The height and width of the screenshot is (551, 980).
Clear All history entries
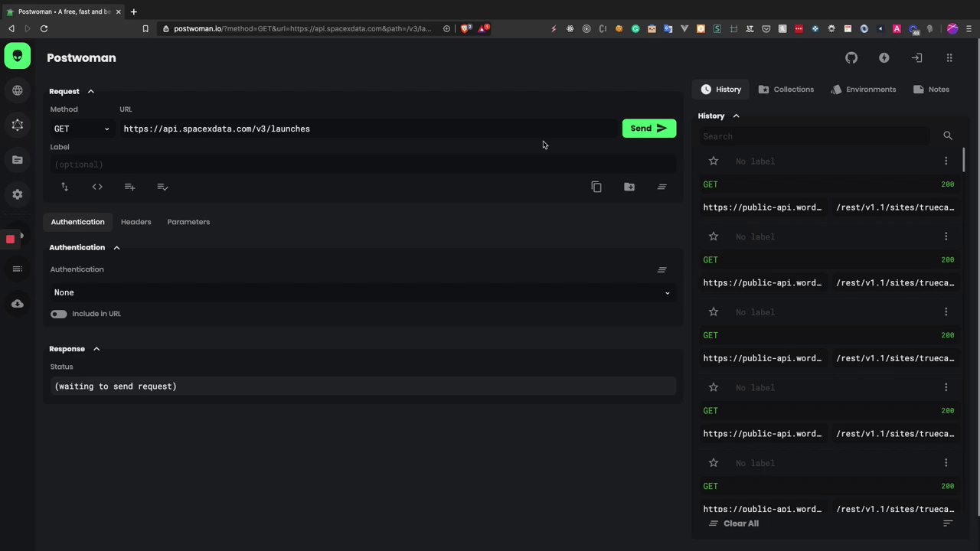point(733,523)
